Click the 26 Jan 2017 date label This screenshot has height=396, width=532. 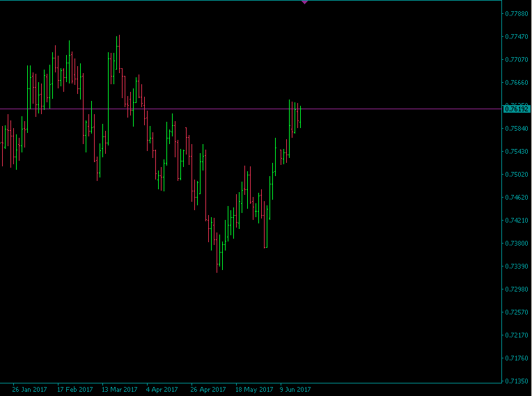(x=29, y=390)
